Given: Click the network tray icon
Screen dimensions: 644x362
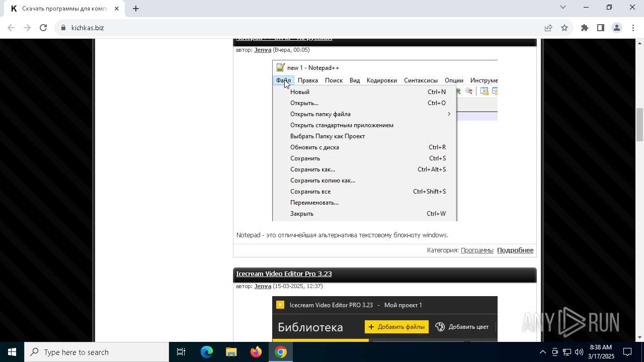Looking at the screenshot, I should pyautogui.click(x=567, y=352).
